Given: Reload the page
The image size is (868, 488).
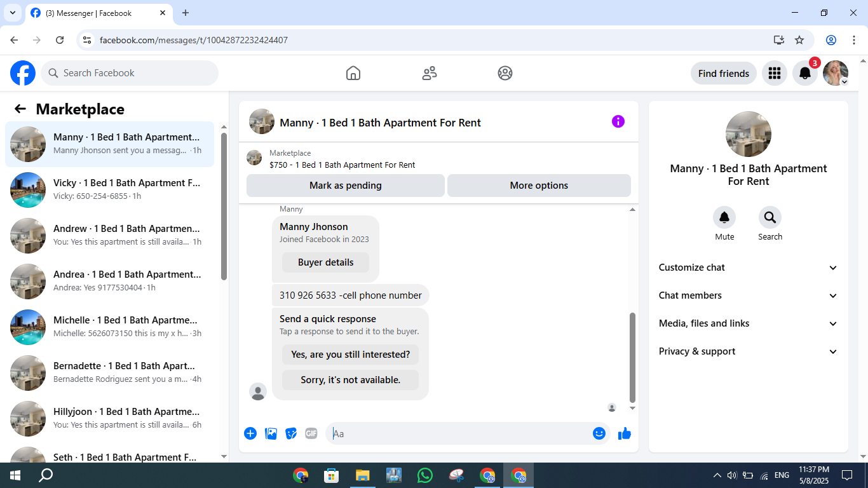Looking at the screenshot, I should tap(60, 40).
